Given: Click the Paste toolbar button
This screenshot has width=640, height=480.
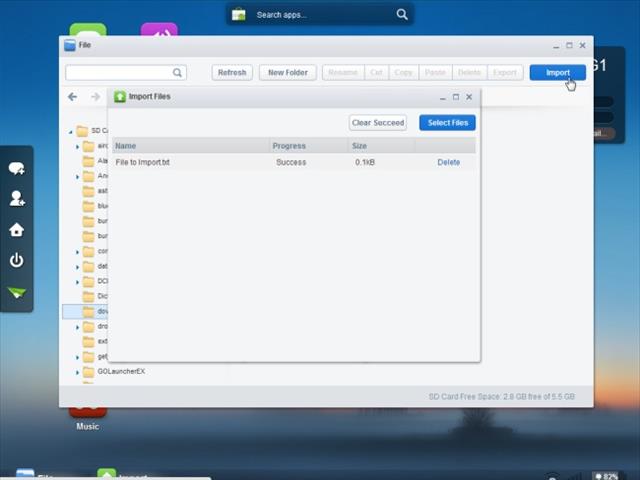Looking at the screenshot, I should (435, 73).
